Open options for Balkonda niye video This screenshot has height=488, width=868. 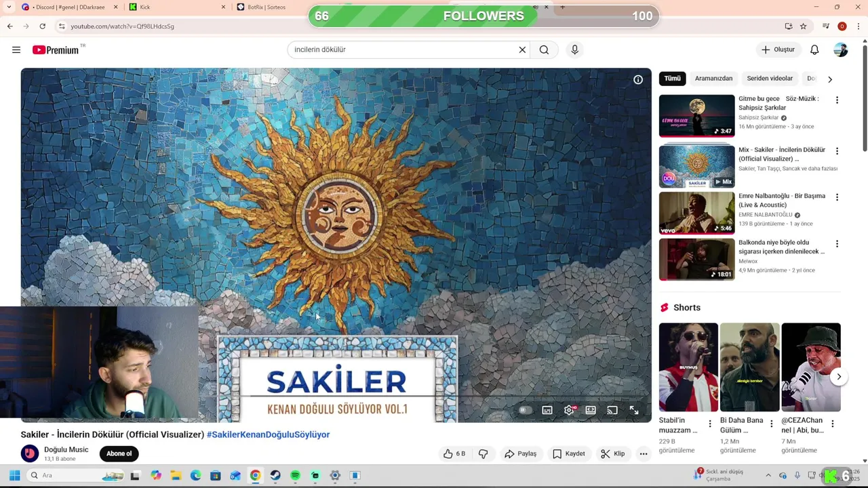click(837, 244)
